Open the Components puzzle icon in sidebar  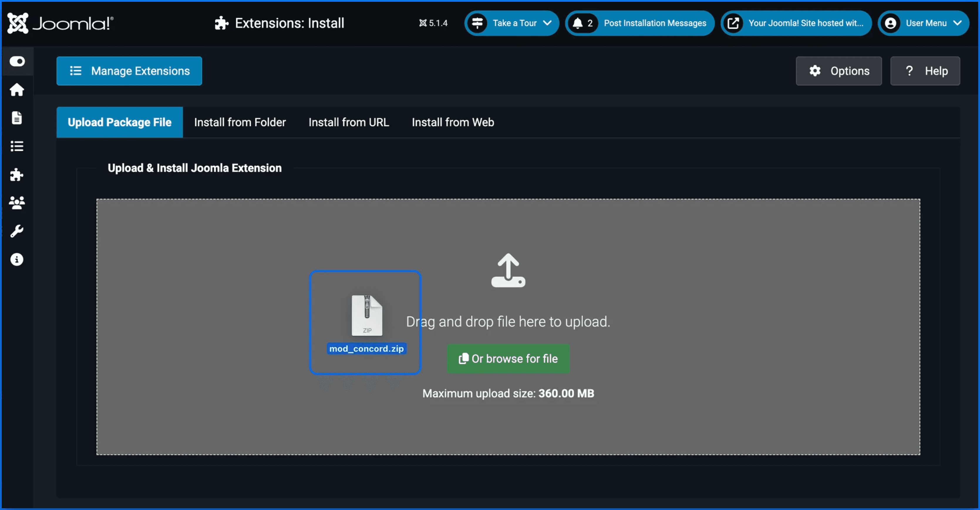pyautogui.click(x=17, y=175)
